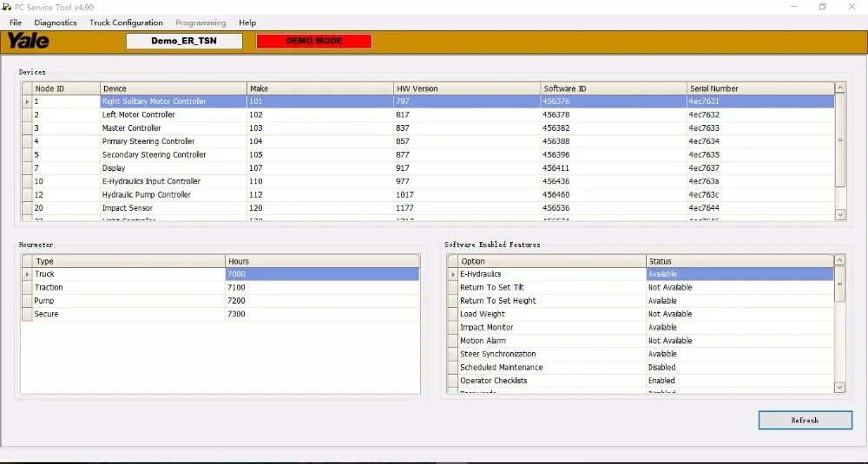Viewport: 868px width, 464px height.
Task: Click the Demo_ER_TSN truck name field
Action: coord(184,41)
